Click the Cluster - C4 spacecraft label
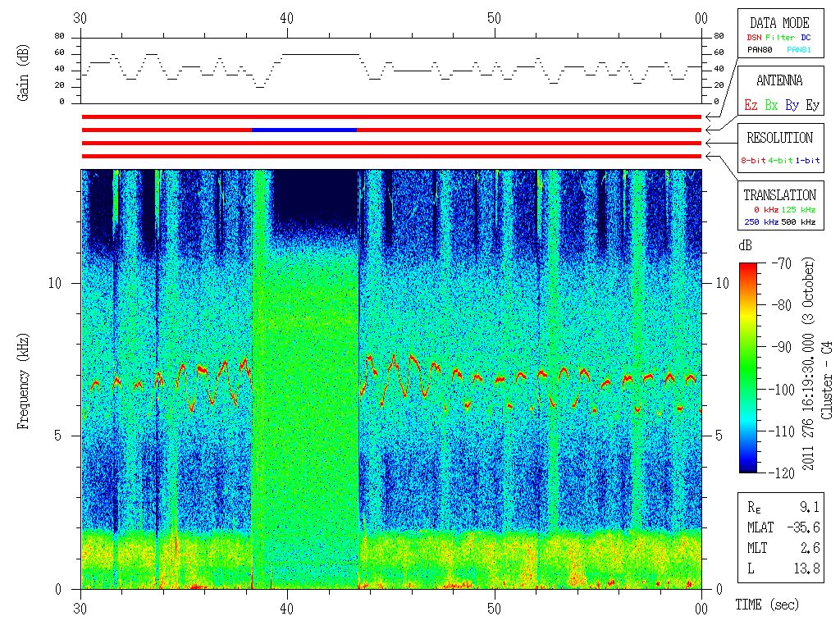This screenshot has width=840, height=630. [827, 381]
